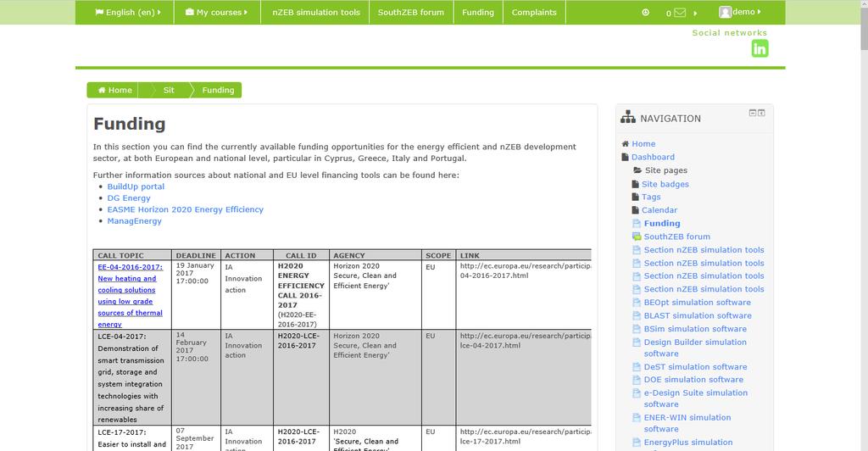Click the Funding breadcrumb item
The width and height of the screenshot is (868, 451).
tap(218, 90)
